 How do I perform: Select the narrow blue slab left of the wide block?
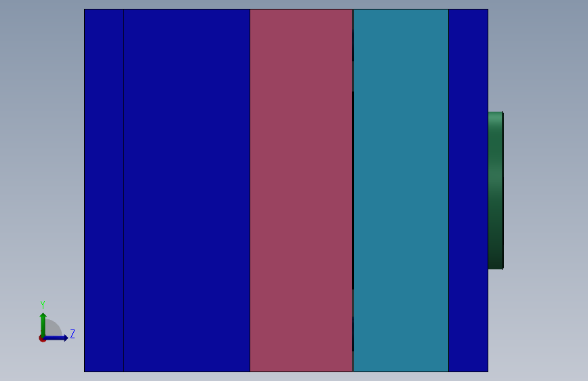(x=104, y=190)
